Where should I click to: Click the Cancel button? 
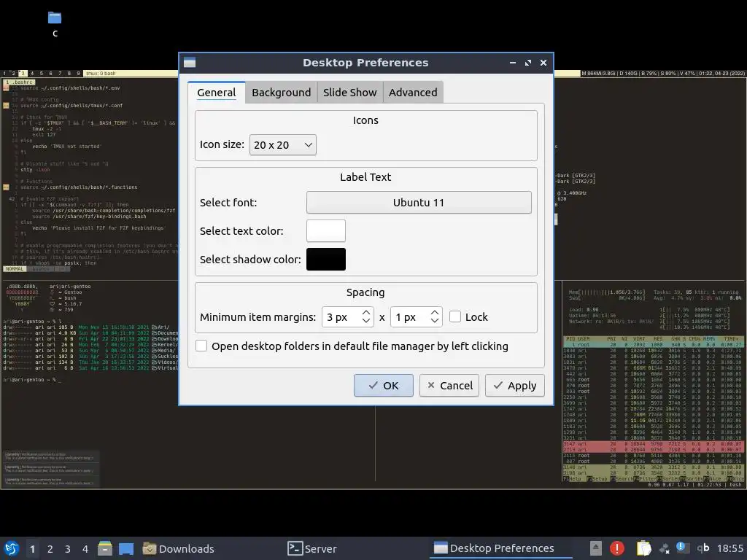click(x=449, y=385)
